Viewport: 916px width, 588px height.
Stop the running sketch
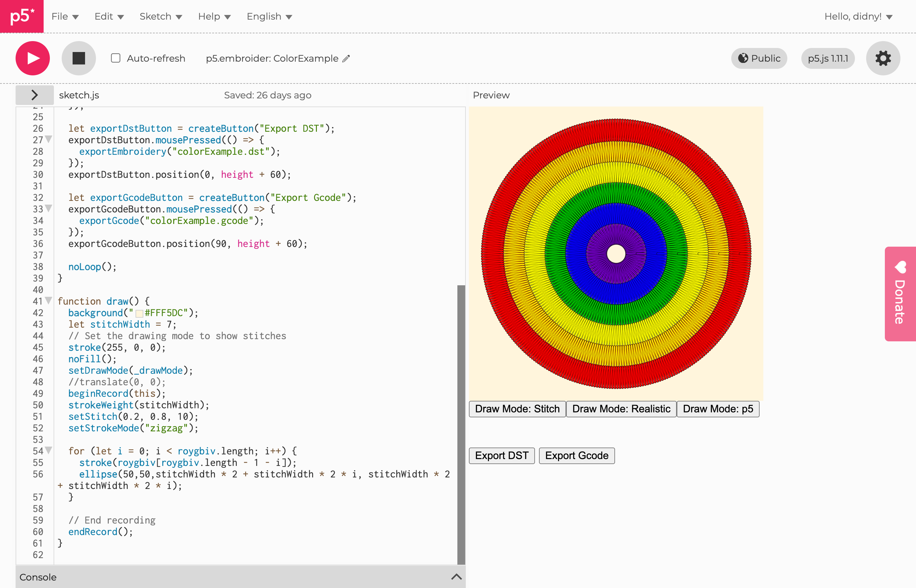tap(78, 59)
